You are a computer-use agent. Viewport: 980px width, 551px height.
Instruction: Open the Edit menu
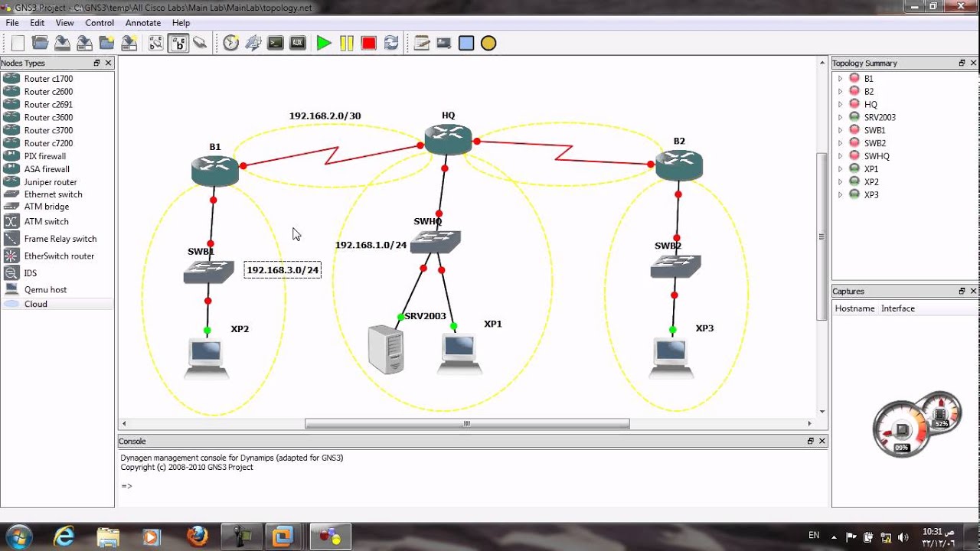[x=38, y=23]
